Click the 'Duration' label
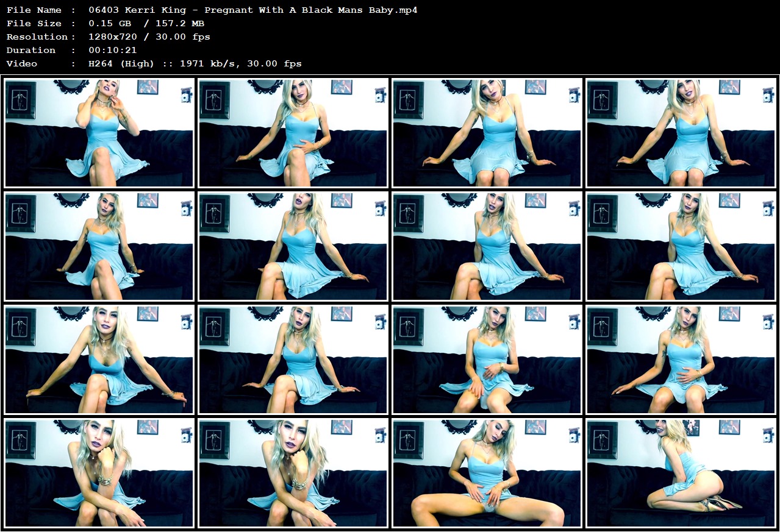Screen dimensions: 780x532 (31, 50)
